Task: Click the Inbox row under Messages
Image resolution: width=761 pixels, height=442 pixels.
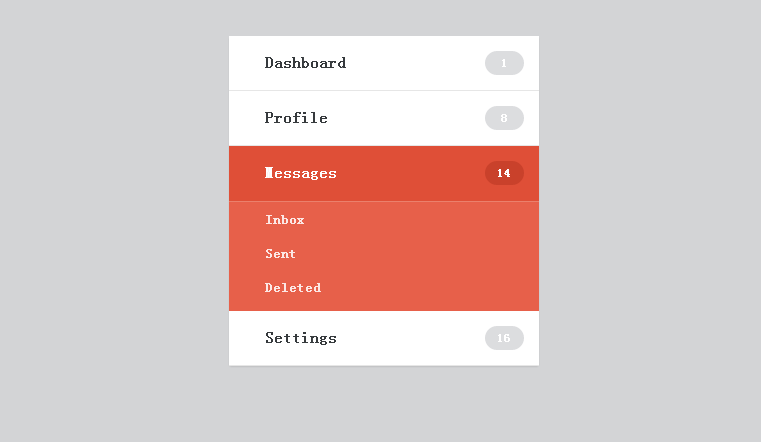Action: coord(384,220)
